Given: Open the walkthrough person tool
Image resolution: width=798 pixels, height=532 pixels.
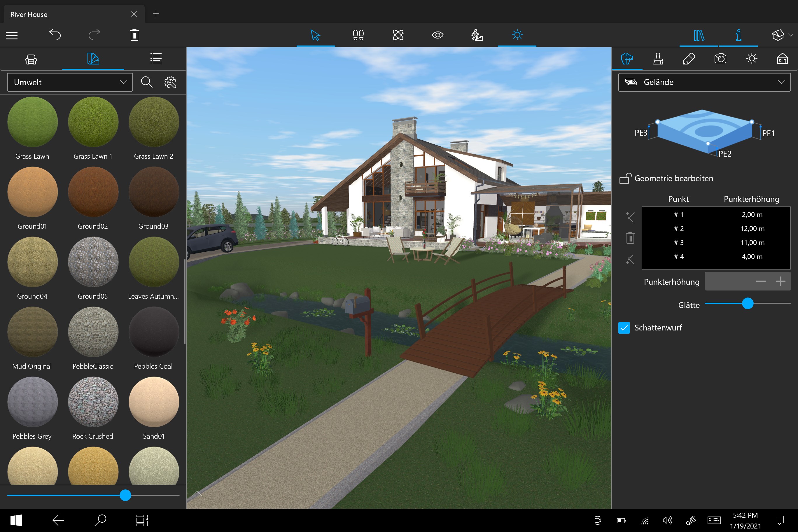Looking at the screenshot, I should click(477, 35).
